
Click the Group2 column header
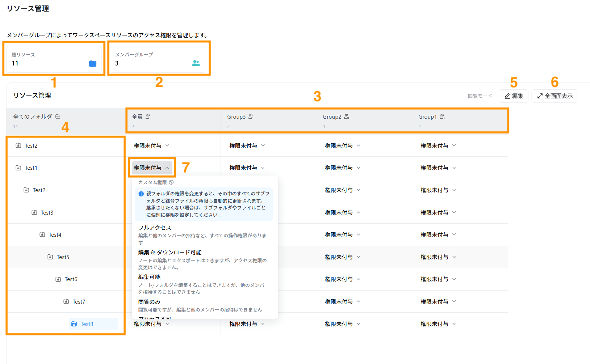click(x=364, y=120)
